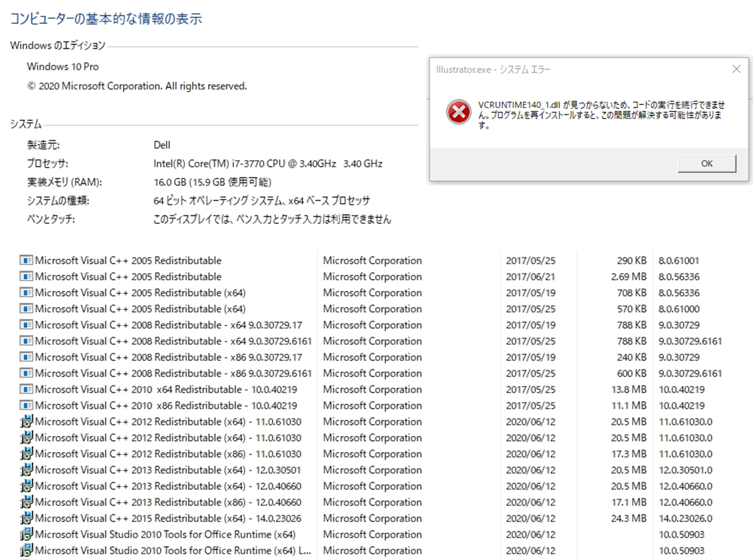Screen dimensions: 753x560
Task: Click the version cell '12.0.30501.0'
Action: pyautogui.click(x=685, y=470)
